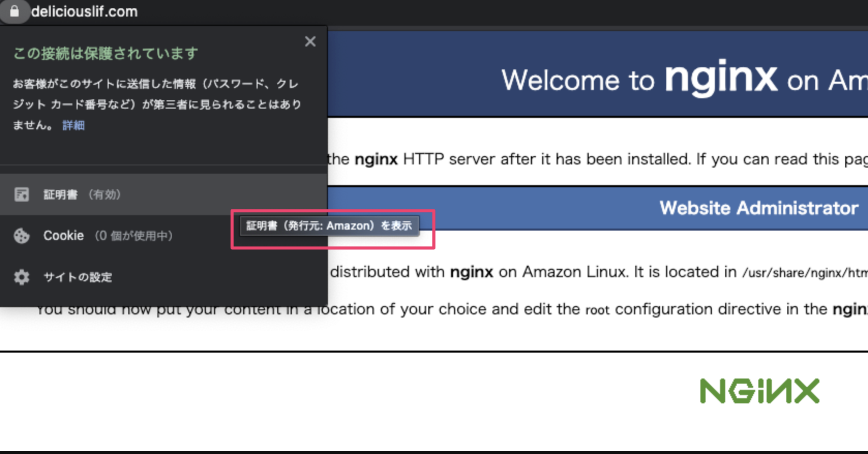Viewport: 868px width, 454px height.
Task: Click the Cookie icon in popup
Action: (22, 236)
